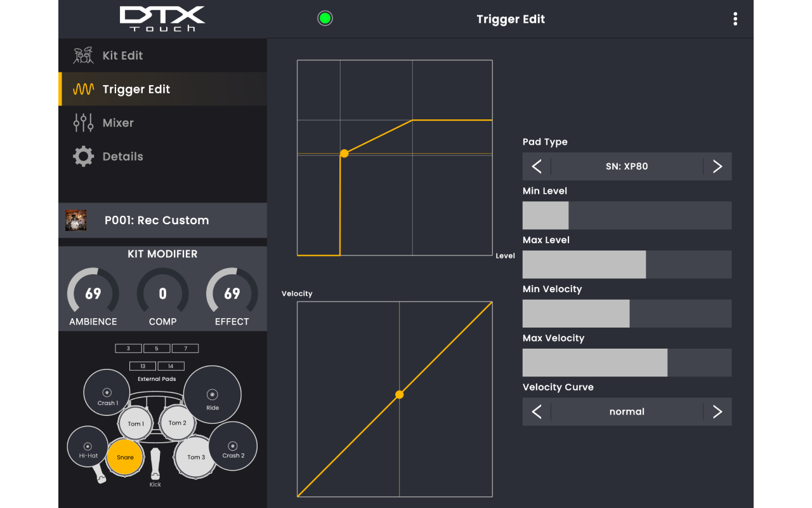Image resolution: width=812 pixels, height=508 pixels.
Task: Open the Kit Edit section
Action: pos(162,55)
